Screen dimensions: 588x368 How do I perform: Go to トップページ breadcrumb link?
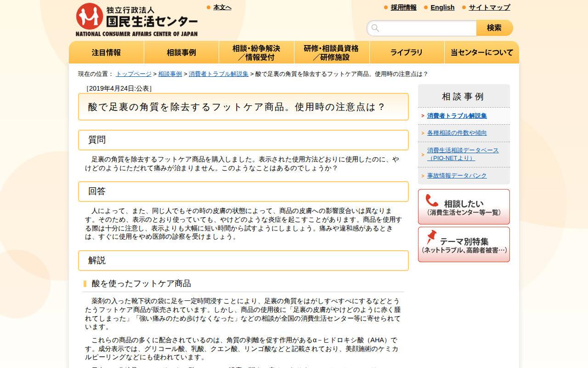(x=134, y=74)
